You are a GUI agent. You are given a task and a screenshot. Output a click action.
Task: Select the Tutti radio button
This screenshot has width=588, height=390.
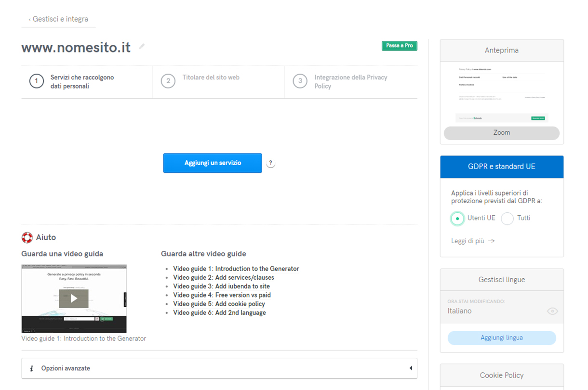(507, 219)
